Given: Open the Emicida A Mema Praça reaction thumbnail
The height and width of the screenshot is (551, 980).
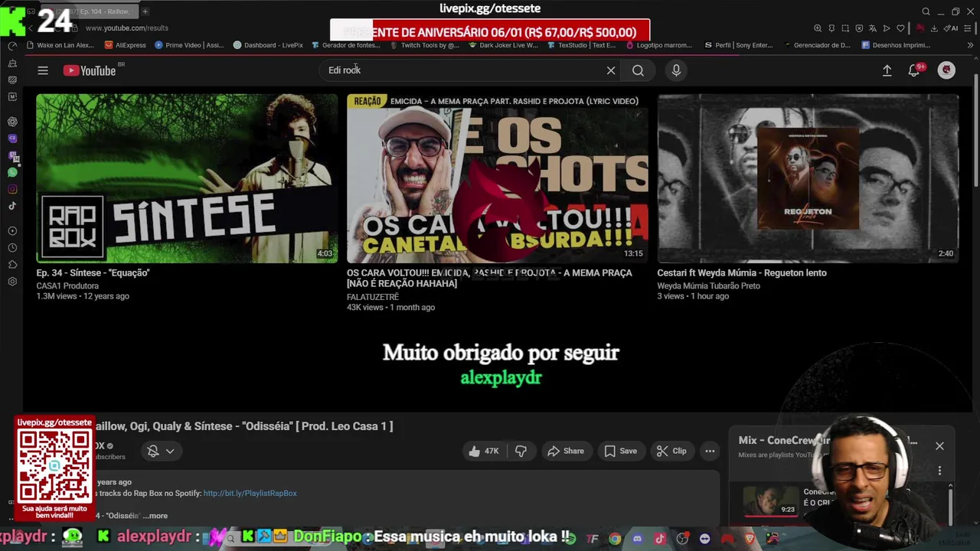Looking at the screenshot, I should [498, 178].
